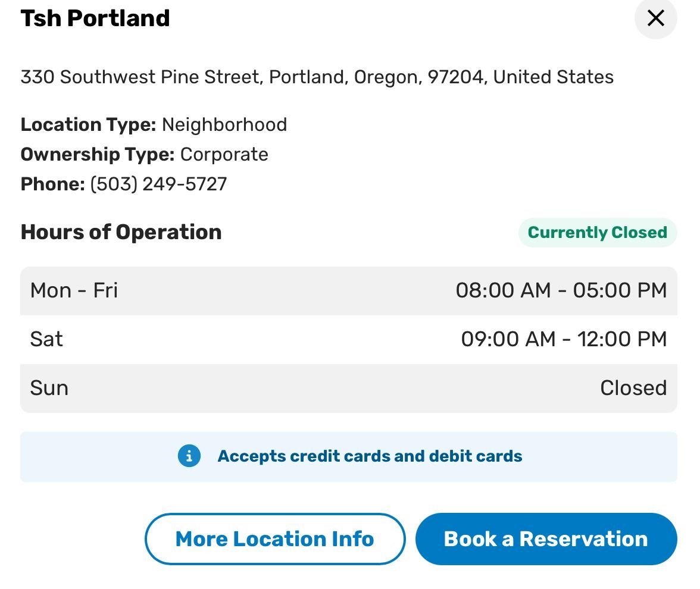Click the Tsh Portland title
The image size is (700, 589).
(x=95, y=18)
